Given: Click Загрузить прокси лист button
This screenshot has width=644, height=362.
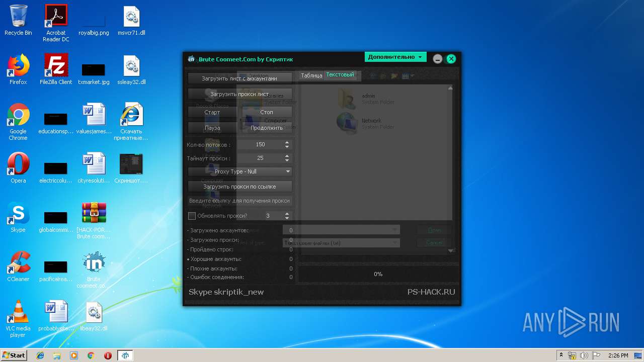Looking at the screenshot, I should coord(239,94).
